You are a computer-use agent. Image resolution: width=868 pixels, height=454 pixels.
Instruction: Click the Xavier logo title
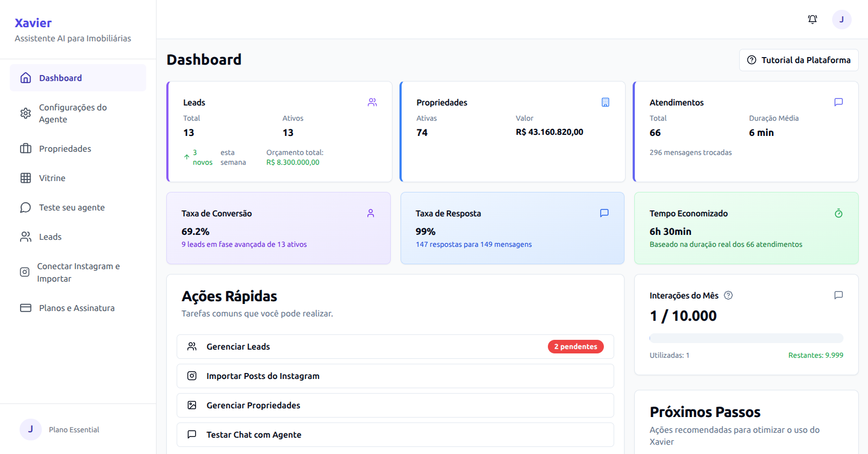point(33,23)
